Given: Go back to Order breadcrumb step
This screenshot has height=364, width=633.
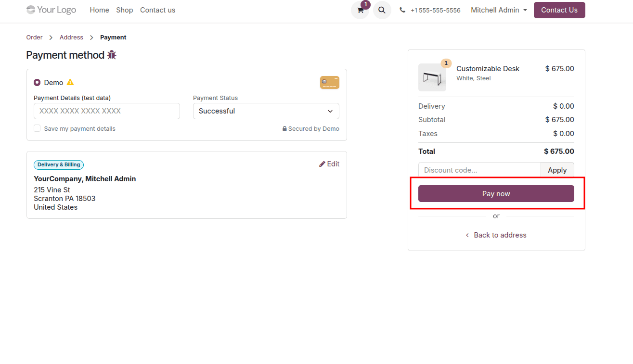Looking at the screenshot, I should tap(34, 38).
